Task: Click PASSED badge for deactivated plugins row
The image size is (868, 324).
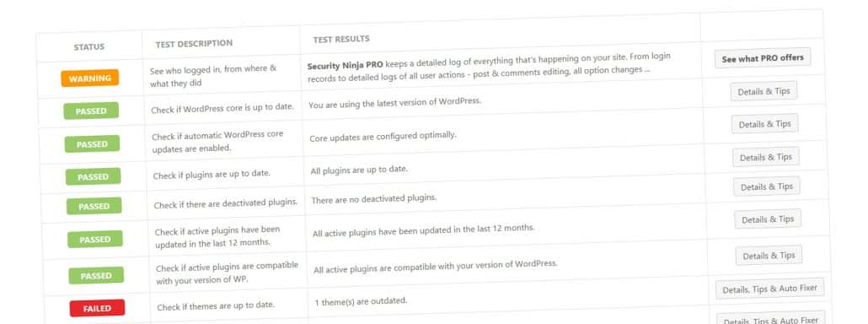Action: pyautogui.click(x=94, y=207)
